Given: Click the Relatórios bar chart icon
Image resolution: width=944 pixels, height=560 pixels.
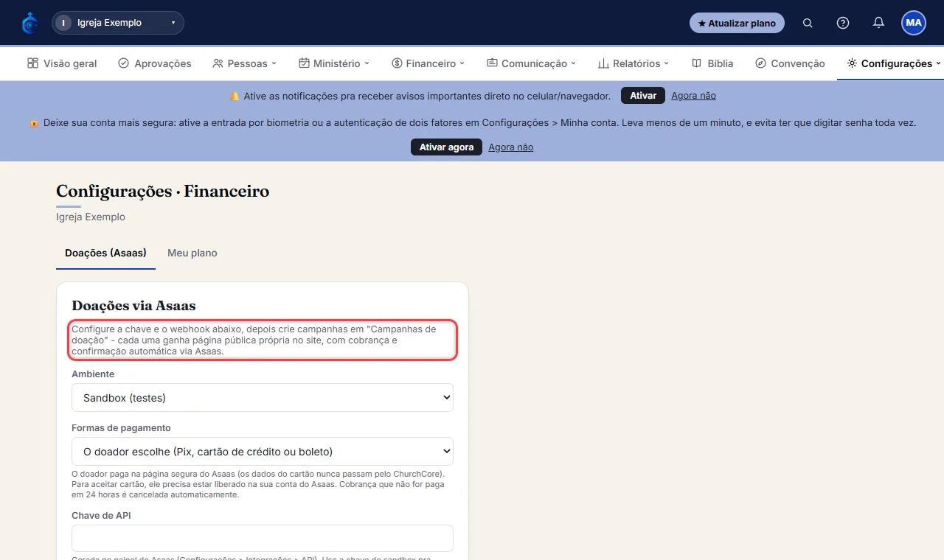Looking at the screenshot, I should (x=603, y=63).
